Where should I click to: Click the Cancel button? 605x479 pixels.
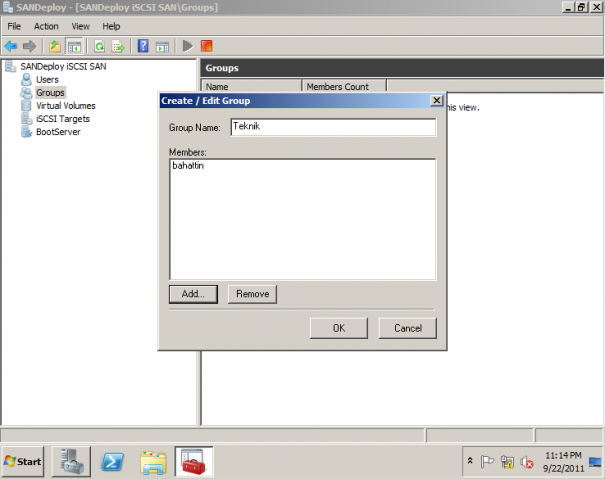tap(408, 328)
